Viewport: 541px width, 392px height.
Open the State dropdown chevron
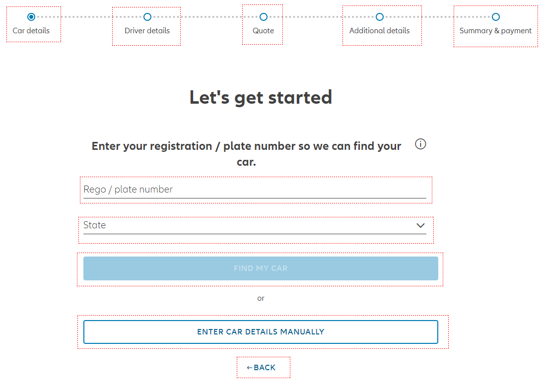pyautogui.click(x=420, y=225)
